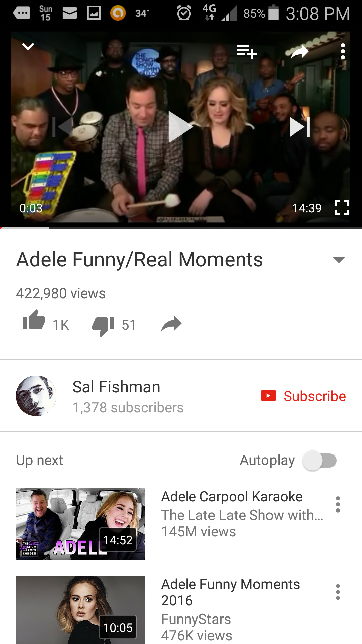Open video overlay three-dot menu

point(343,51)
